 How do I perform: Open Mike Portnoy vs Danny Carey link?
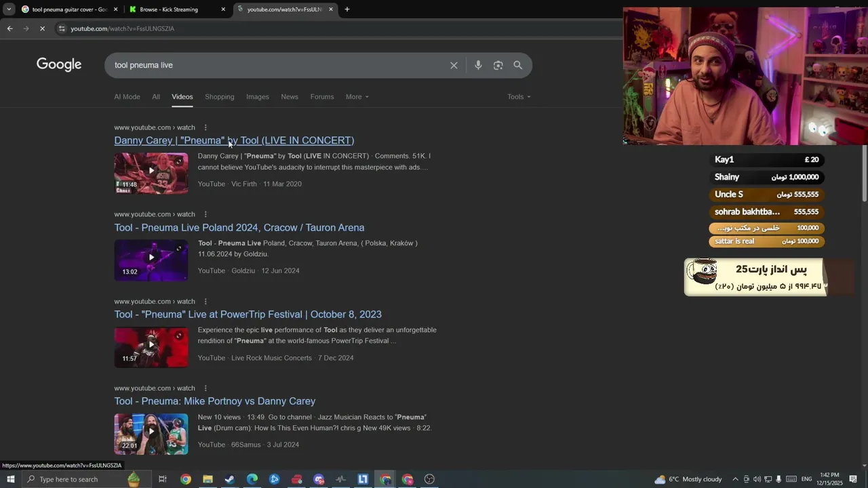(x=215, y=401)
